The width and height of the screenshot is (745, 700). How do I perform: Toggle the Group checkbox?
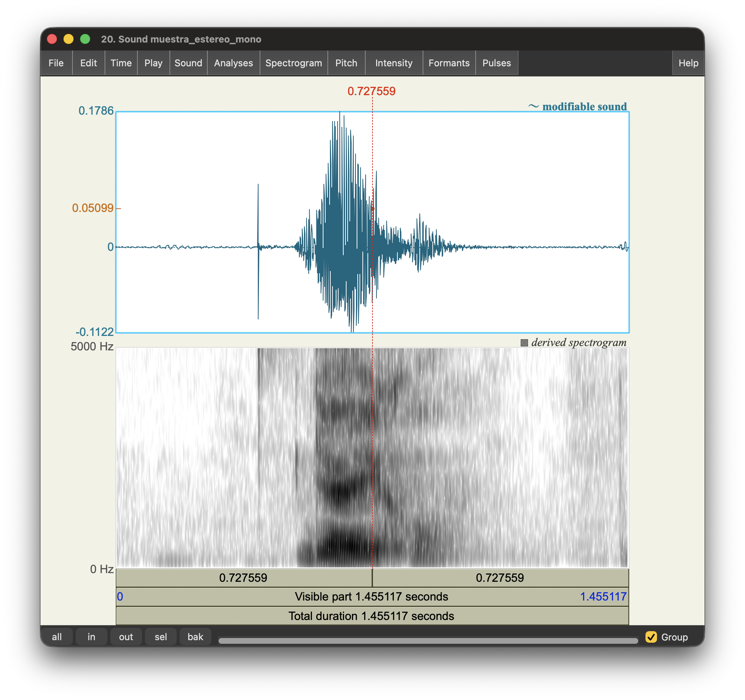click(651, 637)
